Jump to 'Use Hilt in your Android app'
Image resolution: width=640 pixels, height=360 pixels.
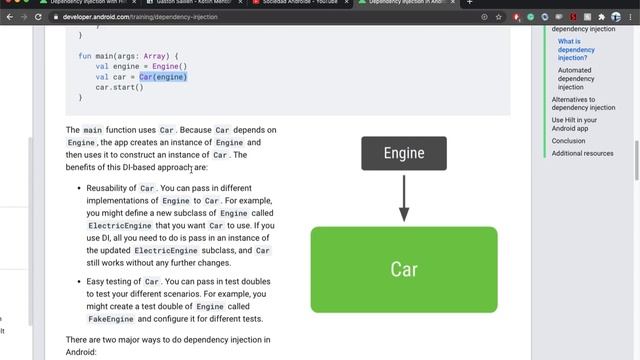pos(574,124)
